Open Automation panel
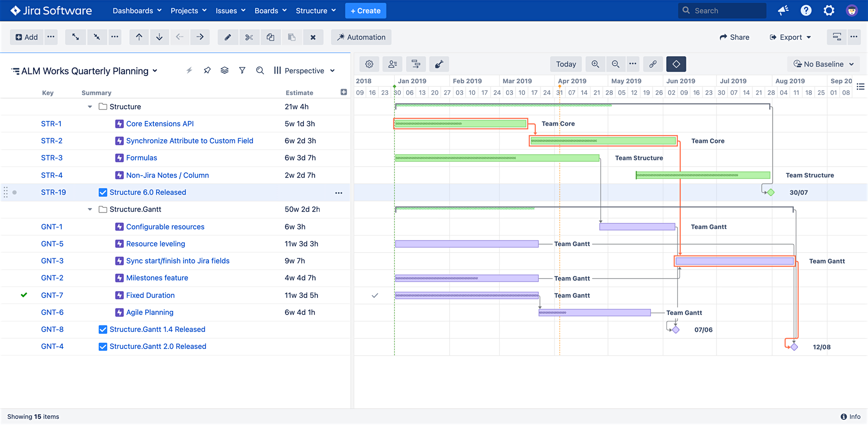868x425 pixels. (x=361, y=37)
